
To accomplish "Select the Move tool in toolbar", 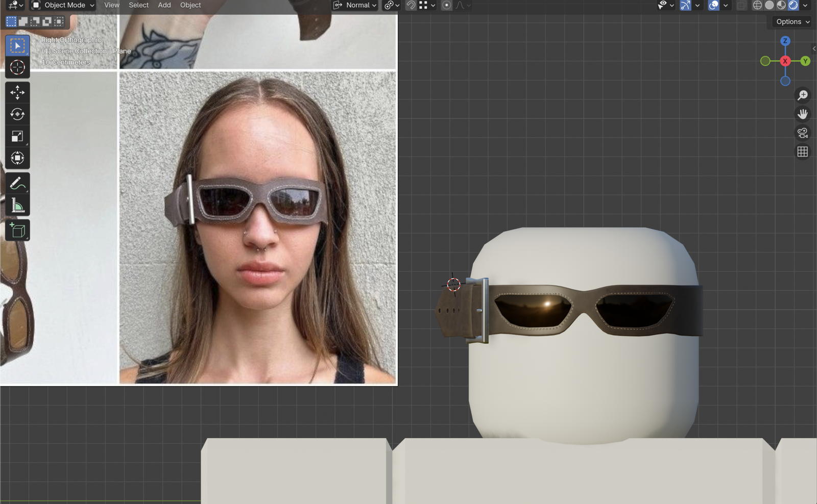I will coord(17,92).
